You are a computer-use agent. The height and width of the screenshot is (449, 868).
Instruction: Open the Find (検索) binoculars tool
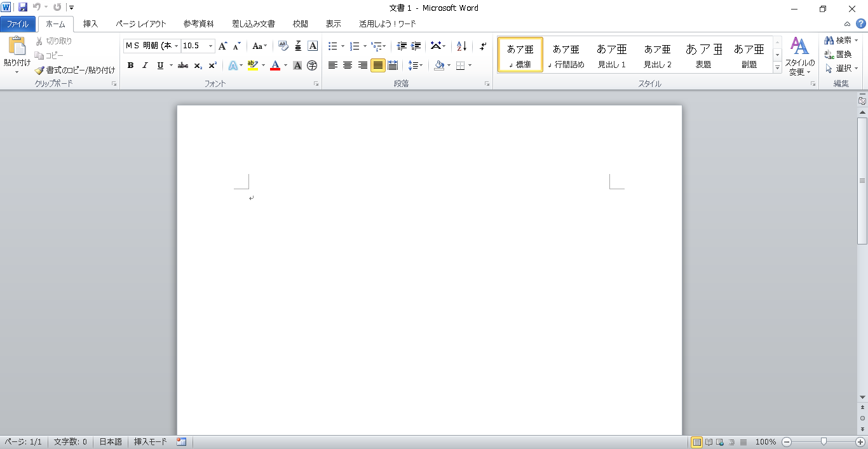tap(841, 40)
